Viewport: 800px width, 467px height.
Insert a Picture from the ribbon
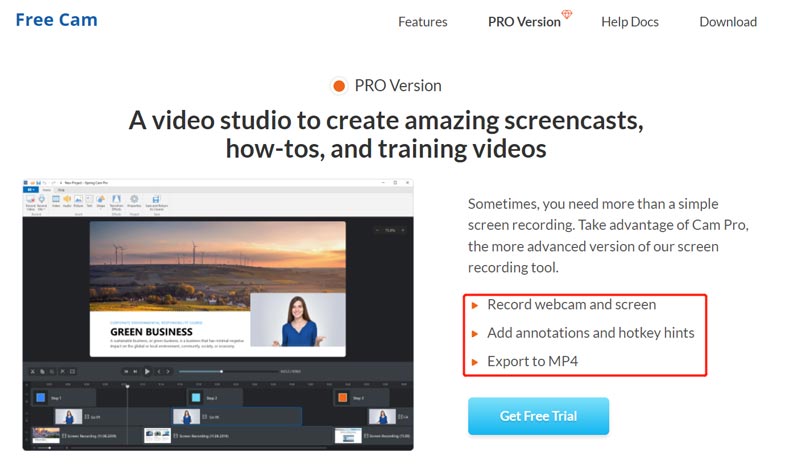coord(78,201)
